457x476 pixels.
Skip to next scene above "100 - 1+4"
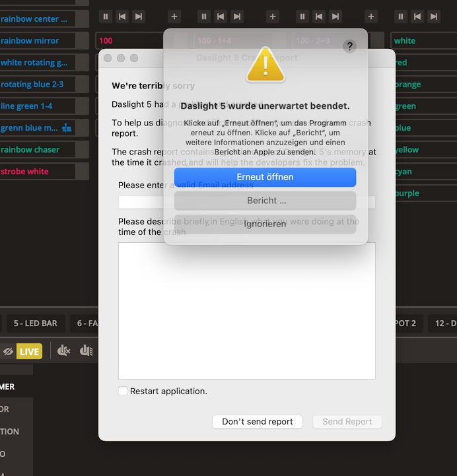click(237, 17)
